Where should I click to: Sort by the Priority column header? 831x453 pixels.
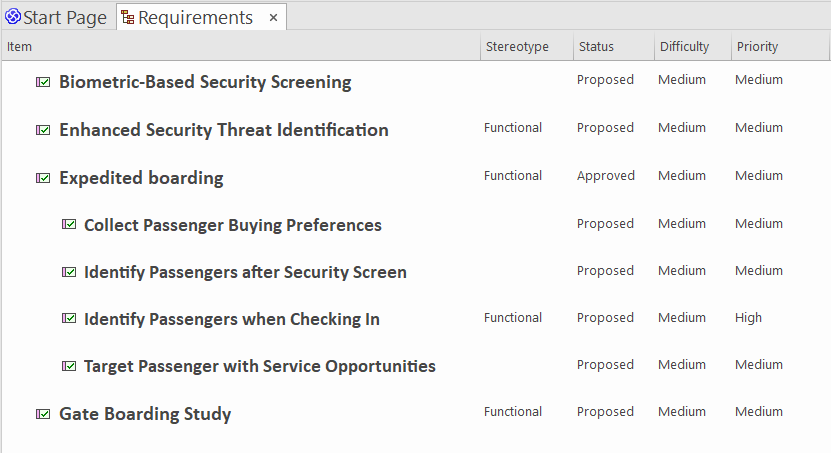point(780,47)
